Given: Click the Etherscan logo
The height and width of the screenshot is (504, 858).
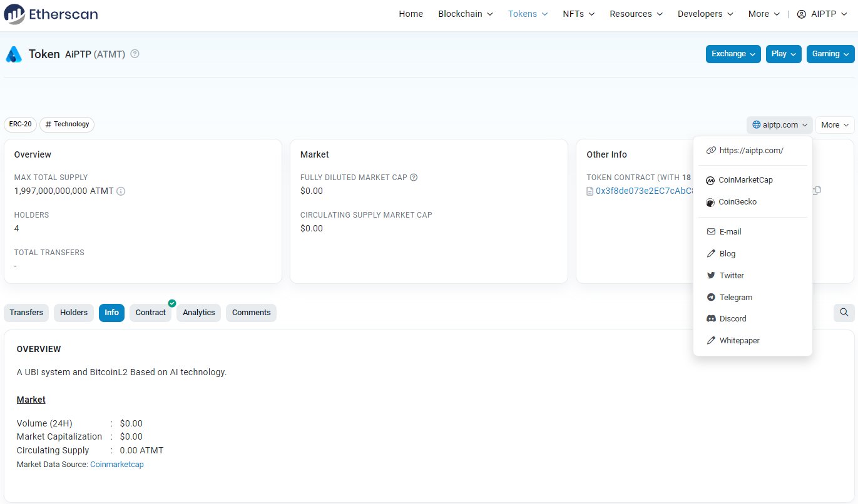Looking at the screenshot, I should pos(50,14).
